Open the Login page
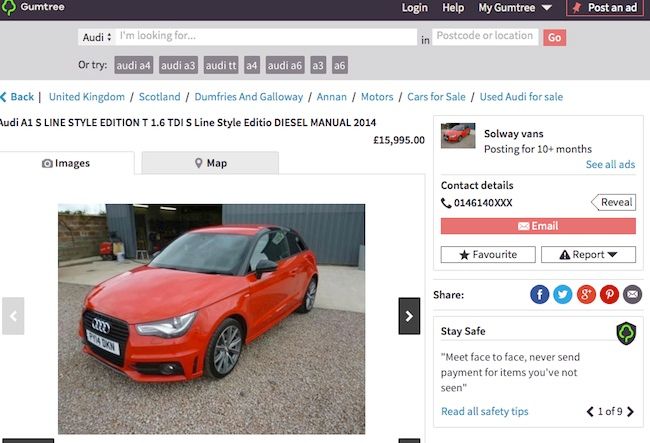The image size is (650, 443). pos(415,8)
